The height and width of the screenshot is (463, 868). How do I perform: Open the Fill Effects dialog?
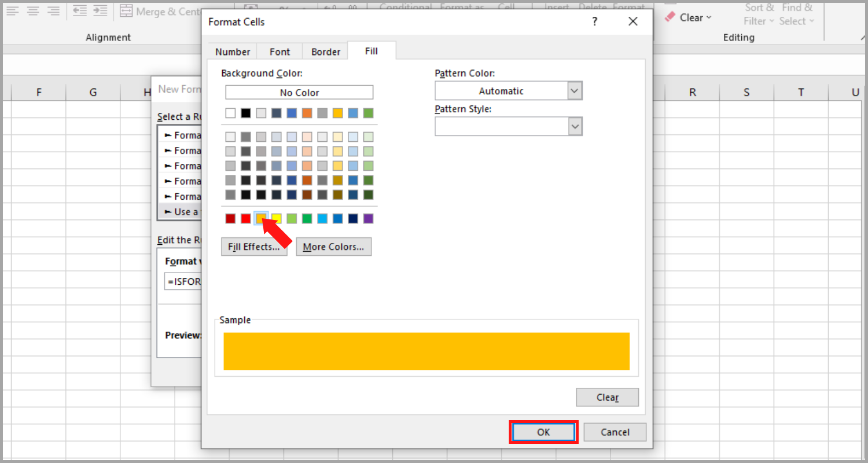(x=254, y=247)
